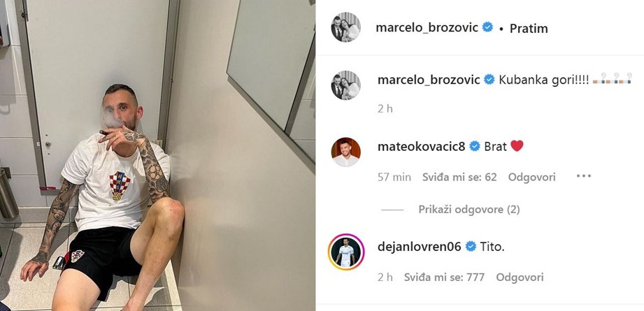Open marcelo_brozovic avatar beside caption

[346, 85]
